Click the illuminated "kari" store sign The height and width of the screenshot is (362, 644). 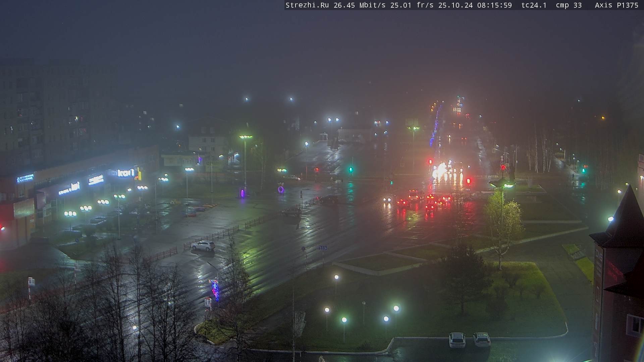(x=125, y=173)
